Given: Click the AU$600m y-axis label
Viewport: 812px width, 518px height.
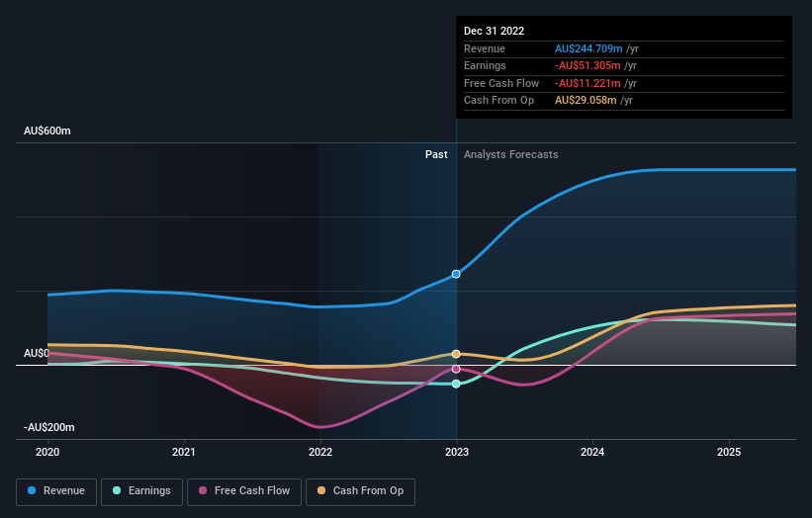Looking at the screenshot, I should coord(47,130).
